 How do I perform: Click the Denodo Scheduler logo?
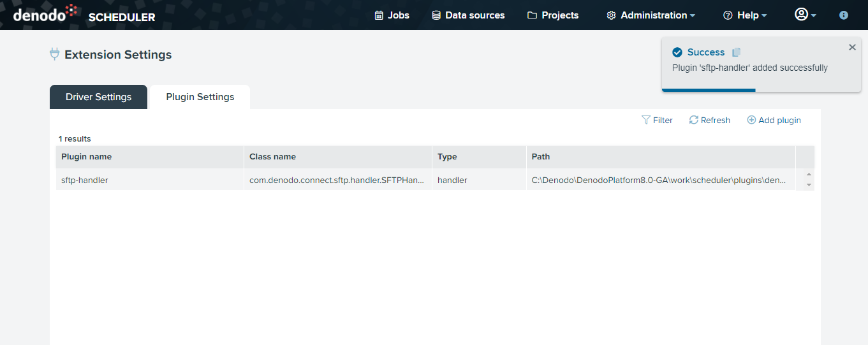pyautogui.click(x=84, y=14)
